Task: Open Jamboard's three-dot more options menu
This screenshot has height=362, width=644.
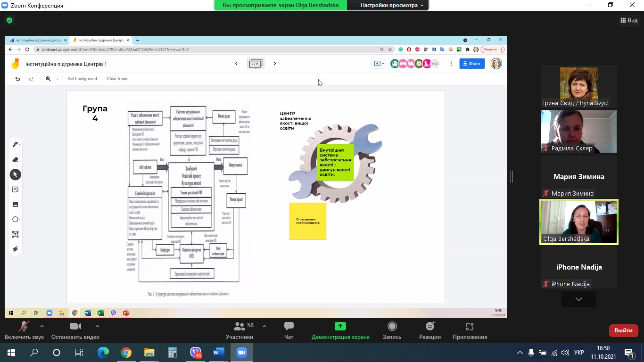Action: click(451, 64)
